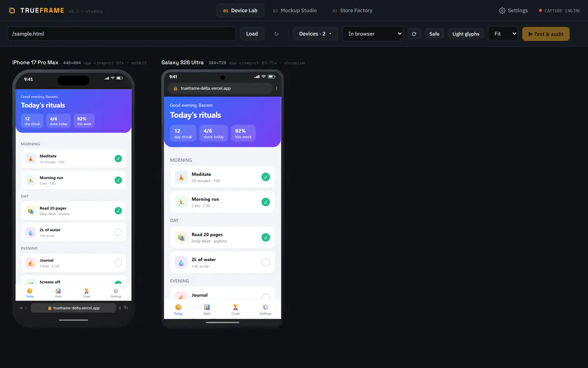Click the Test & audit button
The height and width of the screenshot is (368, 588).
tap(546, 34)
